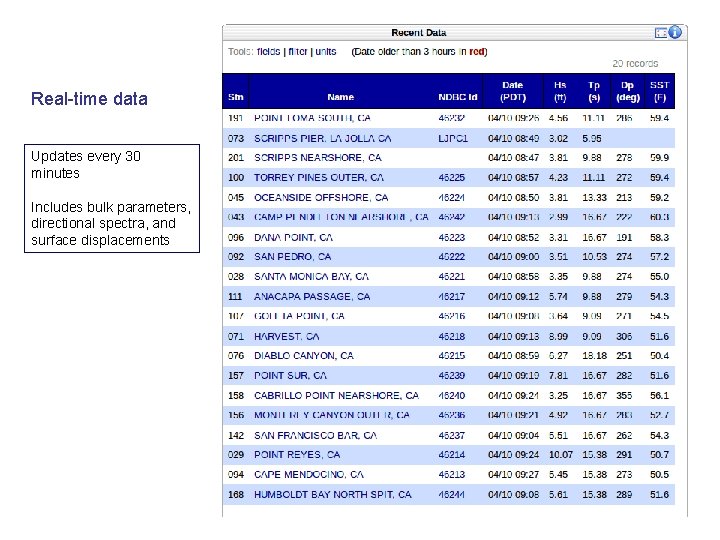Open CABRILLO POINT NEARSHORE, CA station
720x540 pixels.
pyautogui.click(x=337, y=395)
